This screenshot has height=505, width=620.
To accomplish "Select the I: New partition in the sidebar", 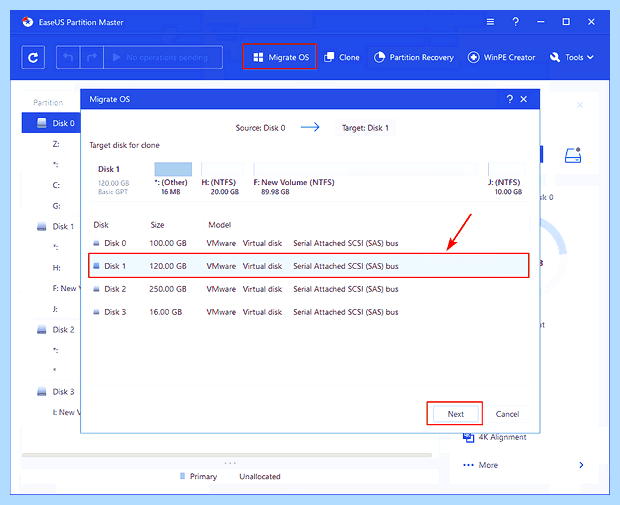I will point(66,412).
